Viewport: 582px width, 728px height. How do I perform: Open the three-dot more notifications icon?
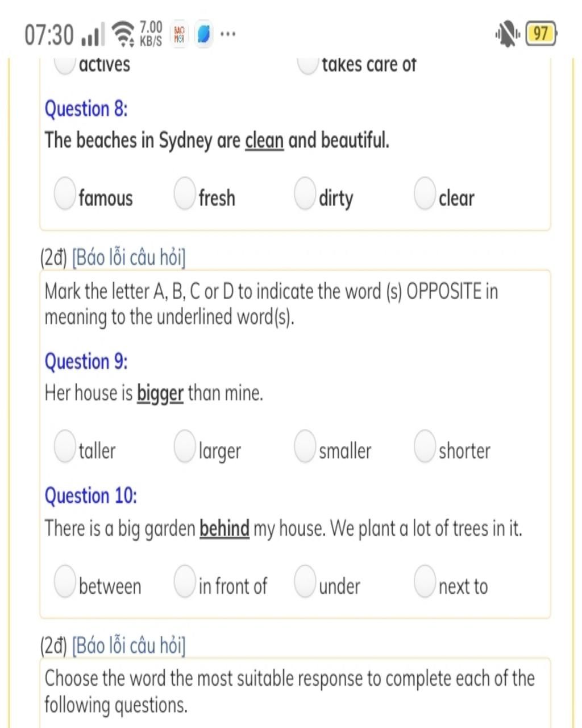point(228,34)
